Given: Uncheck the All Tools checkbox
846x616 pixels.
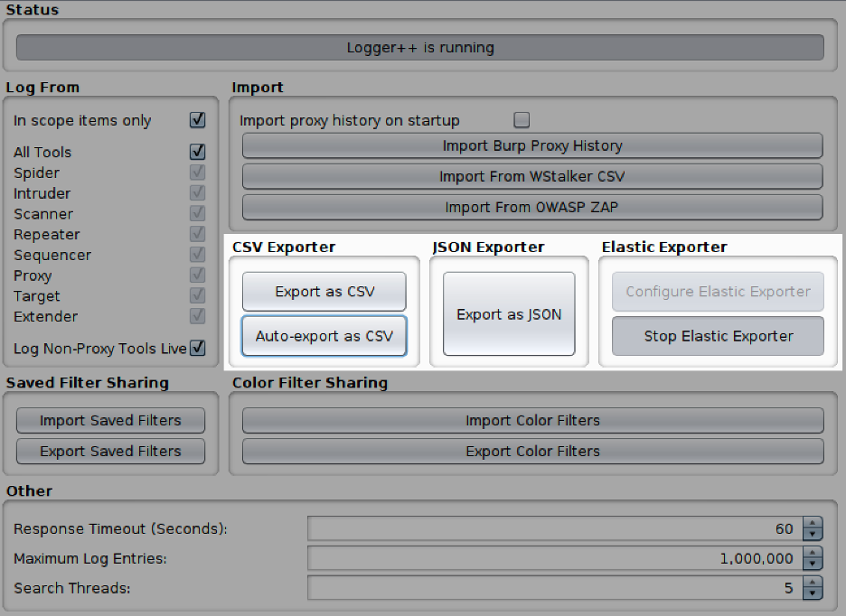Looking at the screenshot, I should click(x=197, y=152).
